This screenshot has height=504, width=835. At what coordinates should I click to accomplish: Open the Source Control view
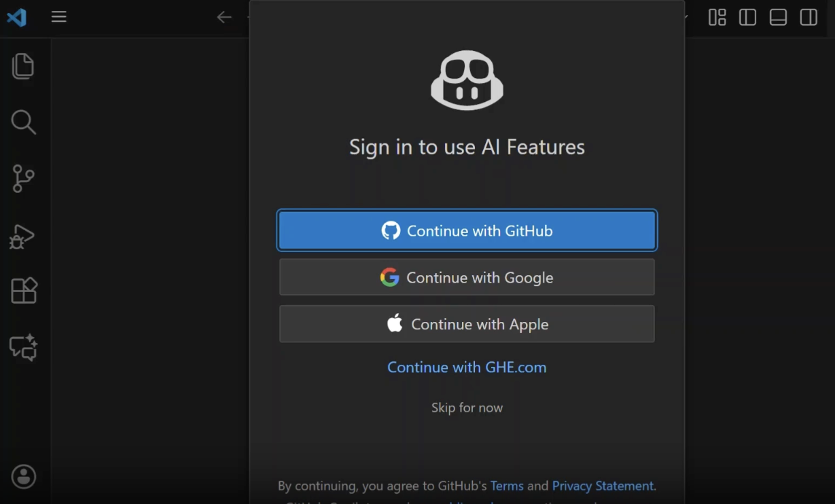point(24,179)
